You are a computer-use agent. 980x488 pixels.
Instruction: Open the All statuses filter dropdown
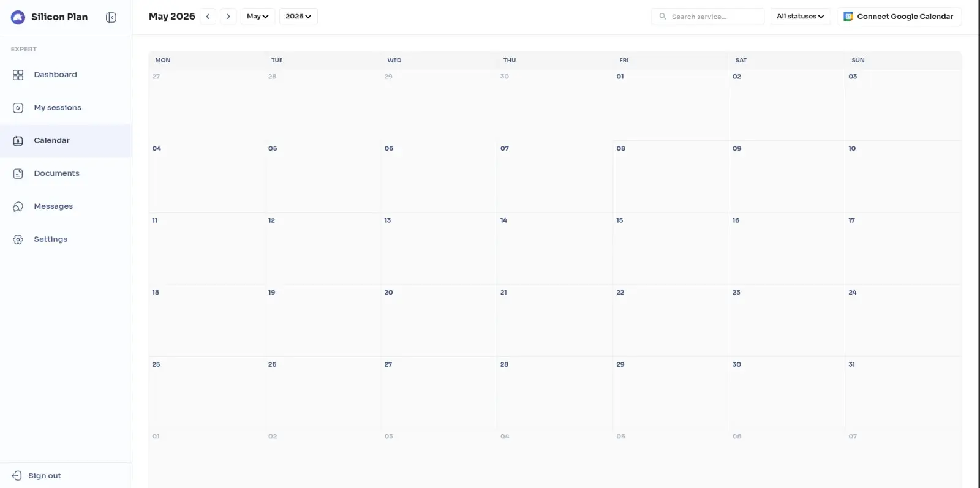pyautogui.click(x=801, y=17)
